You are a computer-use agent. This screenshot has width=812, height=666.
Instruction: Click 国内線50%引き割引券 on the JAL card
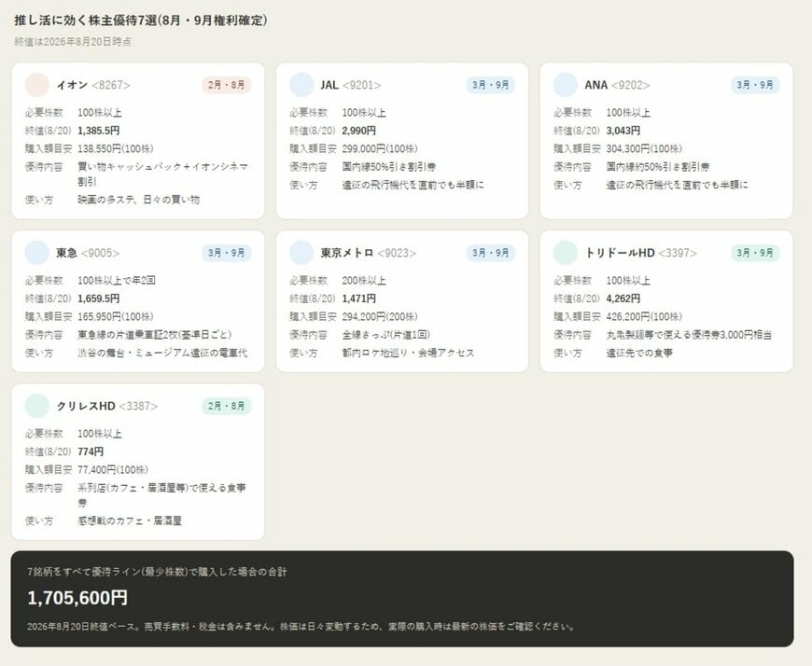(x=389, y=167)
